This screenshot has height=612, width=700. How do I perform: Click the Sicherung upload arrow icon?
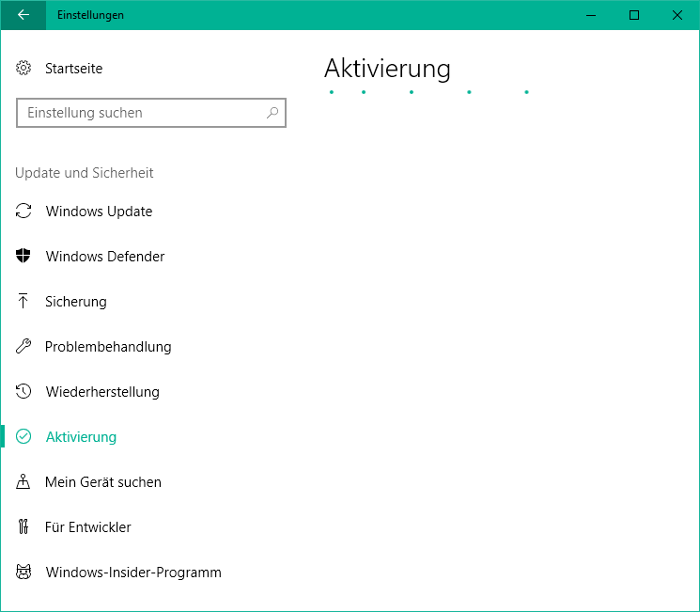(23, 301)
